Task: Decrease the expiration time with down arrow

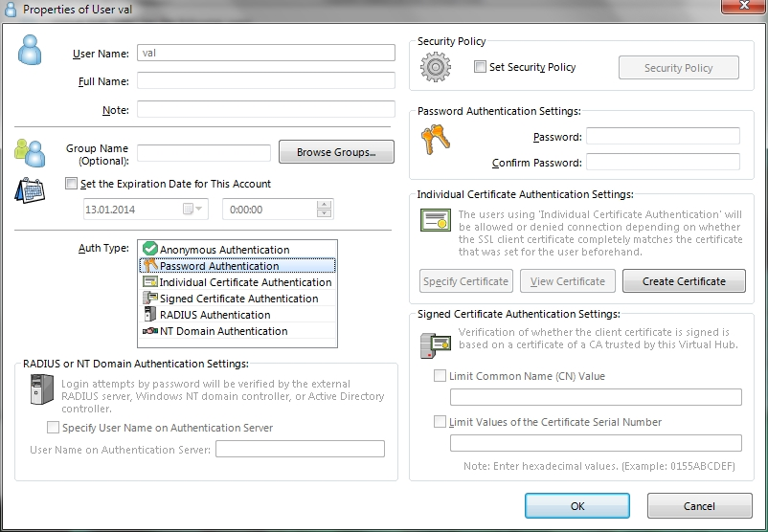Action: (x=324, y=213)
